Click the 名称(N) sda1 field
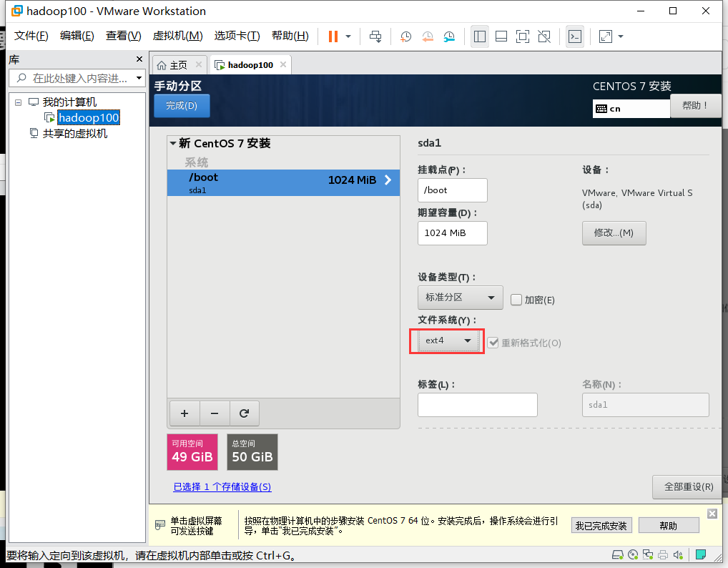This screenshot has height=568, width=728. [x=645, y=405]
